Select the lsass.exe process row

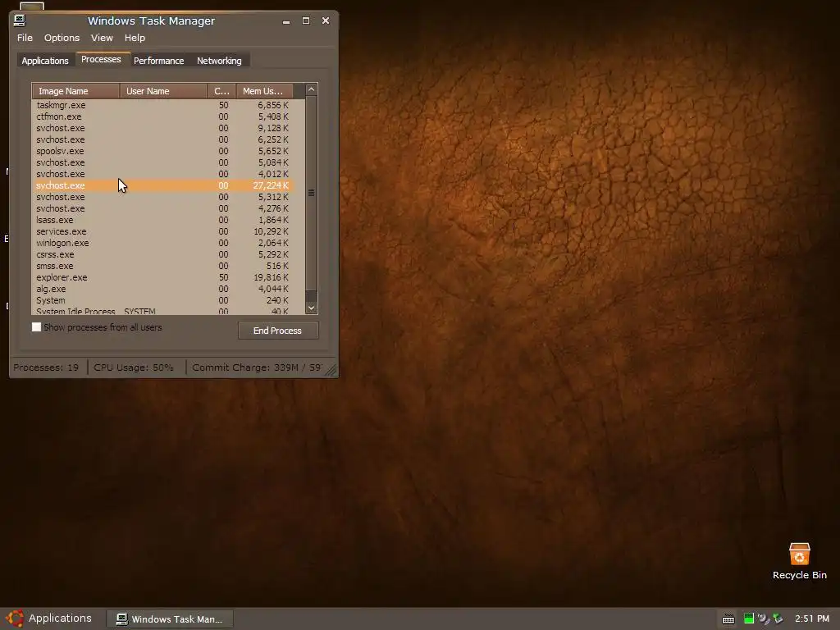pos(162,220)
